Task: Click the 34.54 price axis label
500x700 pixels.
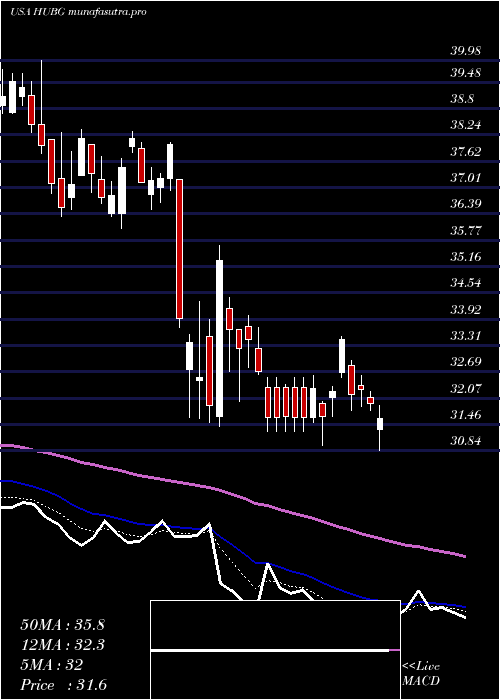Action: coord(466,283)
